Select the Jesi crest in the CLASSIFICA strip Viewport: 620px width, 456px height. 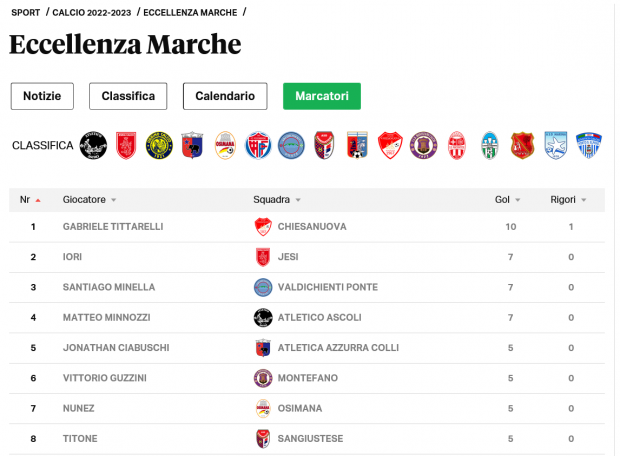pos(126,146)
